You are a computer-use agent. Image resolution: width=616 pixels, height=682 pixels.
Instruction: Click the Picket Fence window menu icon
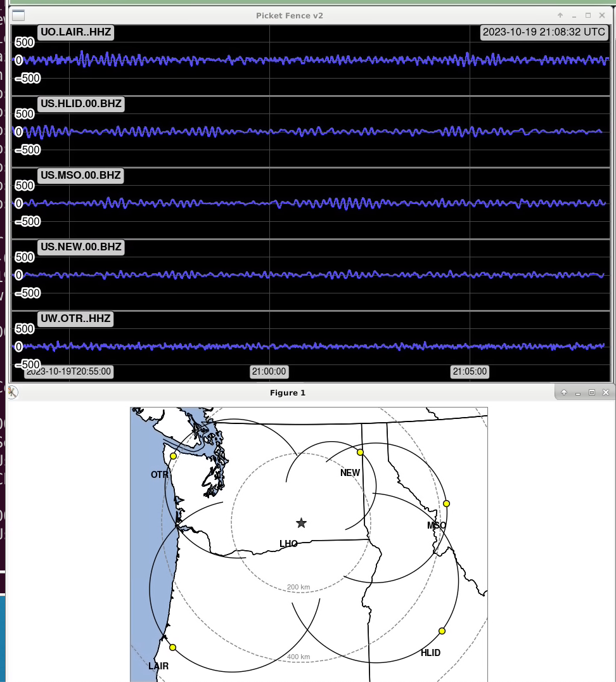pos(18,15)
